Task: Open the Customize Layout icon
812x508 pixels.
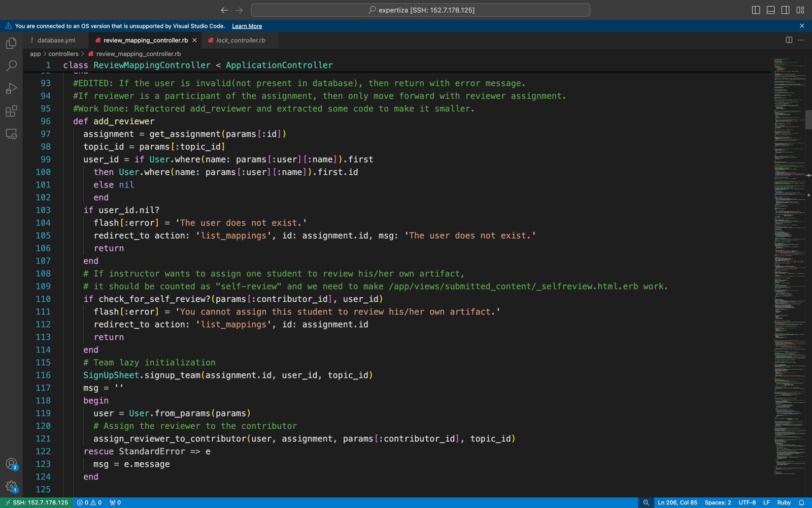Action: coord(800,10)
